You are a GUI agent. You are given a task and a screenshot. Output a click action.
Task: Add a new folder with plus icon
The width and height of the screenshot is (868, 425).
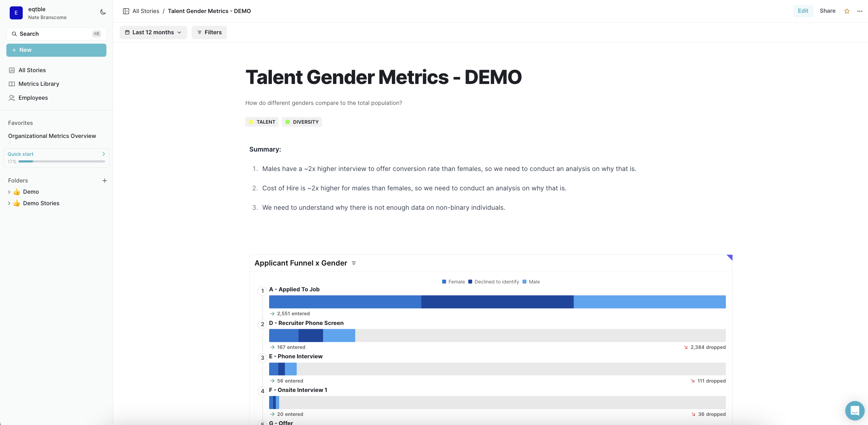coord(105,181)
